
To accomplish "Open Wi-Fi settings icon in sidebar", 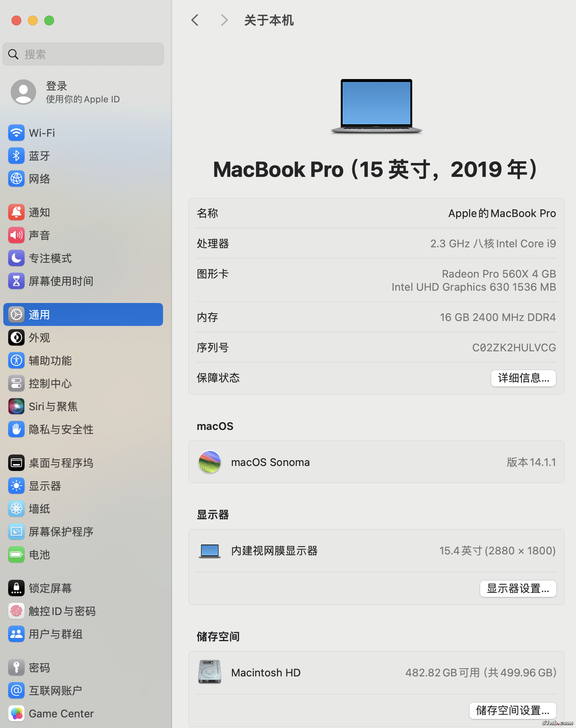I will [16, 133].
